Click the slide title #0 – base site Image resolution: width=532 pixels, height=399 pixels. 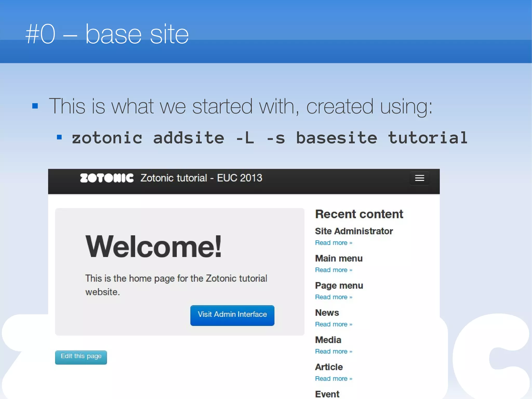(x=107, y=34)
